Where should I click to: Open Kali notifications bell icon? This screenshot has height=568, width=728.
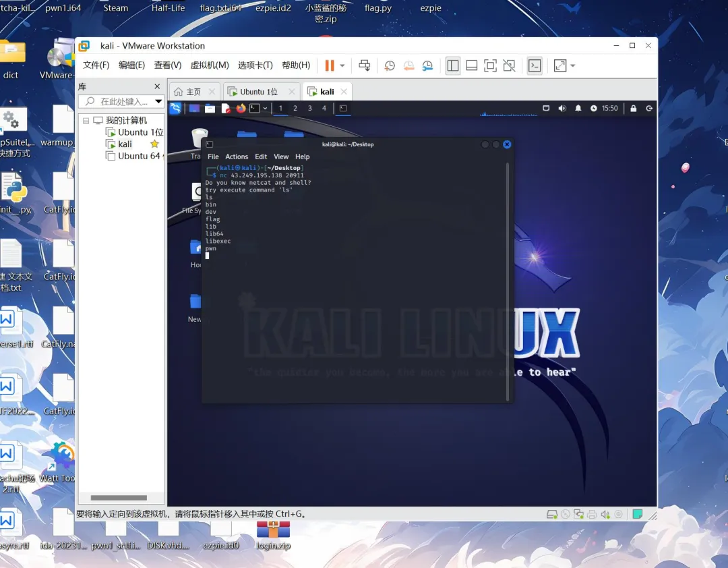tap(578, 109)
